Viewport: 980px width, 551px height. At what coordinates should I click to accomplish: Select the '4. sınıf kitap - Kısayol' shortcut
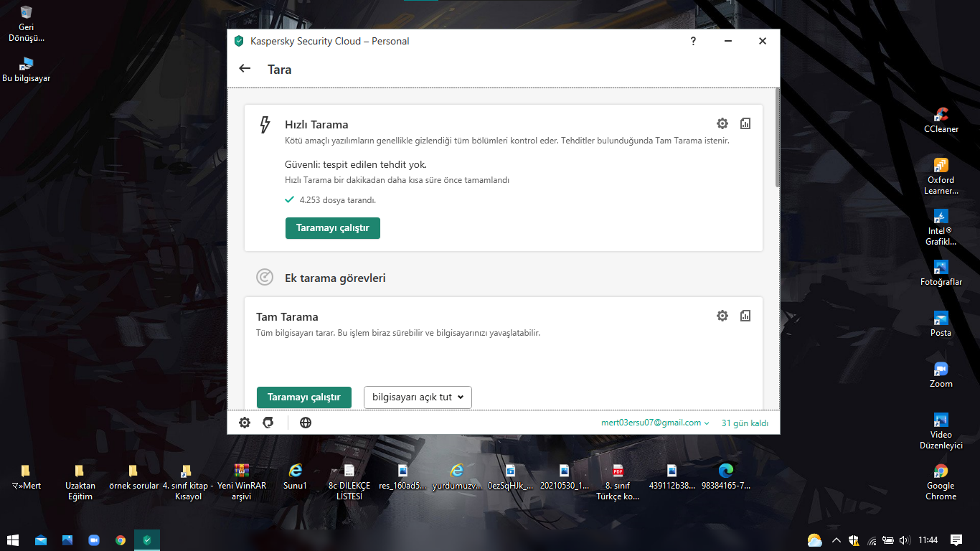coord(188,481)
